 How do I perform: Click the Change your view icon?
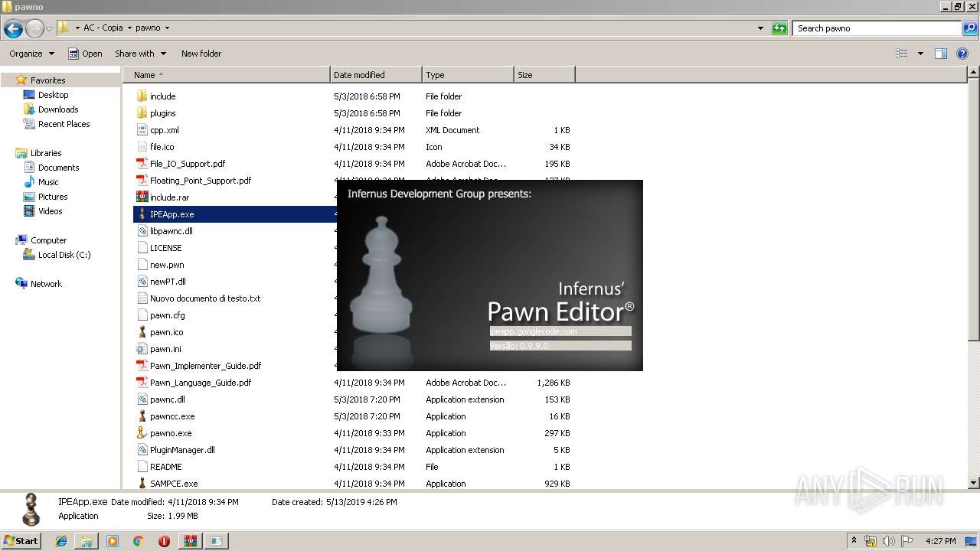pos(902,54)
